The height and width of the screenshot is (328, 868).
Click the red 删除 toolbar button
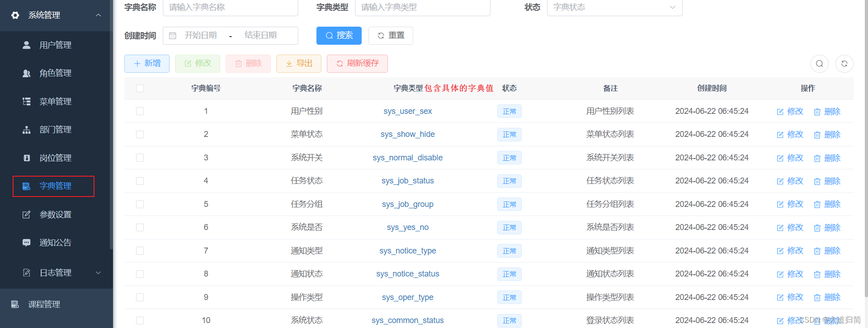click(x=248, y=64)
